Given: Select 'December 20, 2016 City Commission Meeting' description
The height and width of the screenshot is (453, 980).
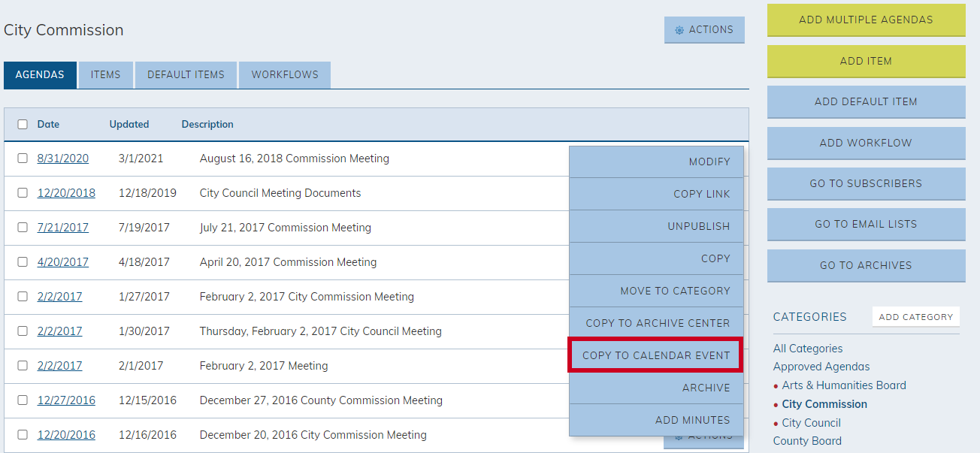Looking at the screenshot, I should coord(313,435).
